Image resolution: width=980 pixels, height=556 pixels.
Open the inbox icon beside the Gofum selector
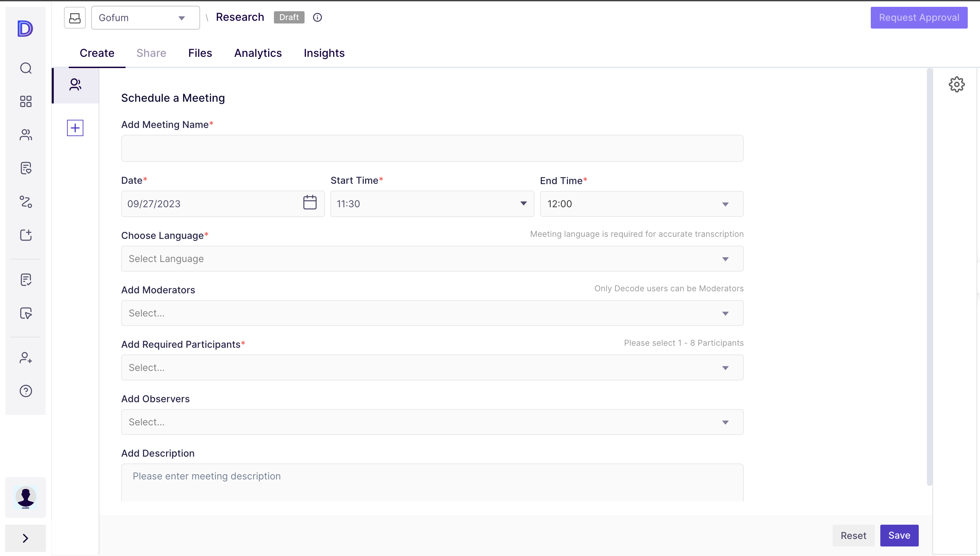pos(75,18)
